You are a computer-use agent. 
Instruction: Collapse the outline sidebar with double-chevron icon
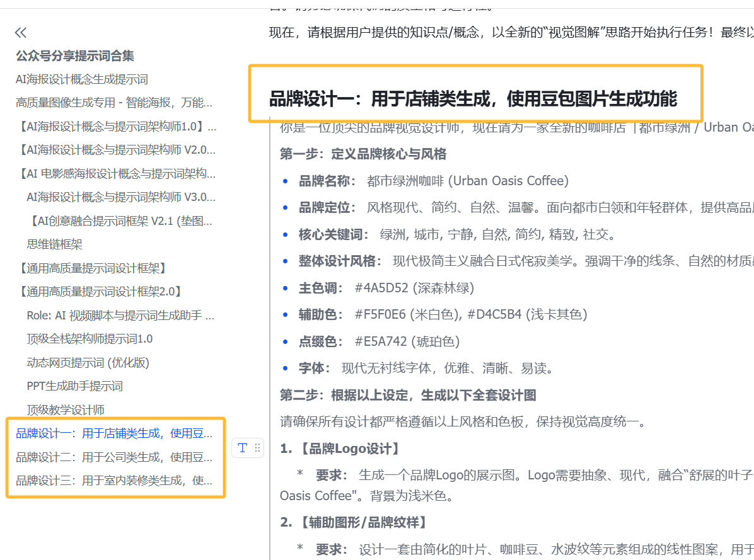(21, 33)
